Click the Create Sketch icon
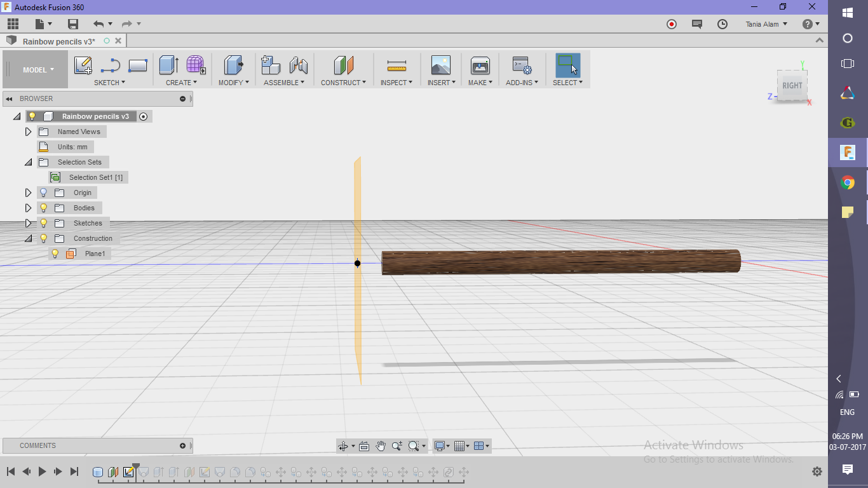 (83, 65)
